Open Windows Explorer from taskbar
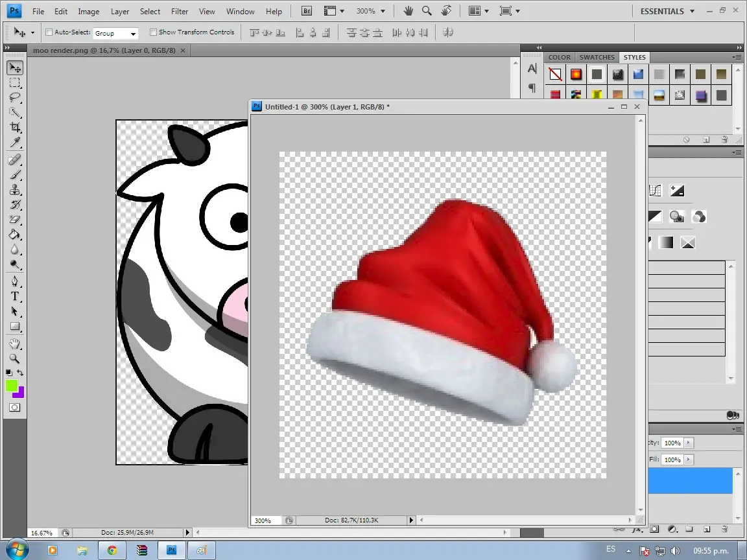 coord(82,550)
